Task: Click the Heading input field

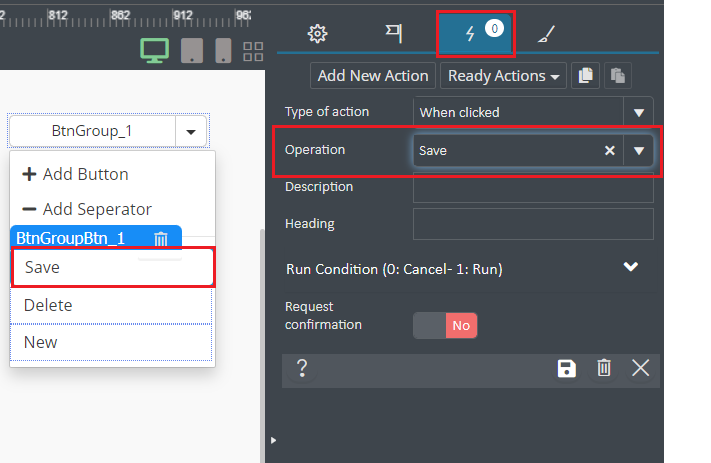Action: [533, 224]
